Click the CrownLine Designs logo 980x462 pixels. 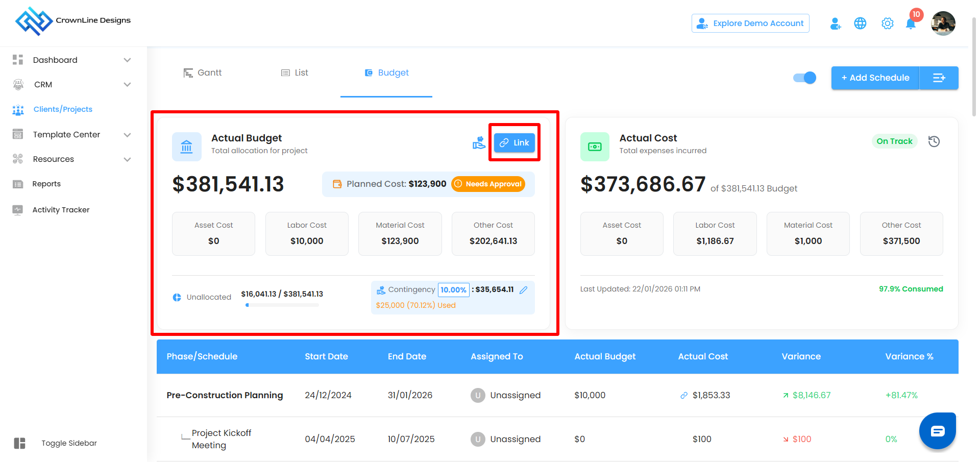(x=73, y=21)
